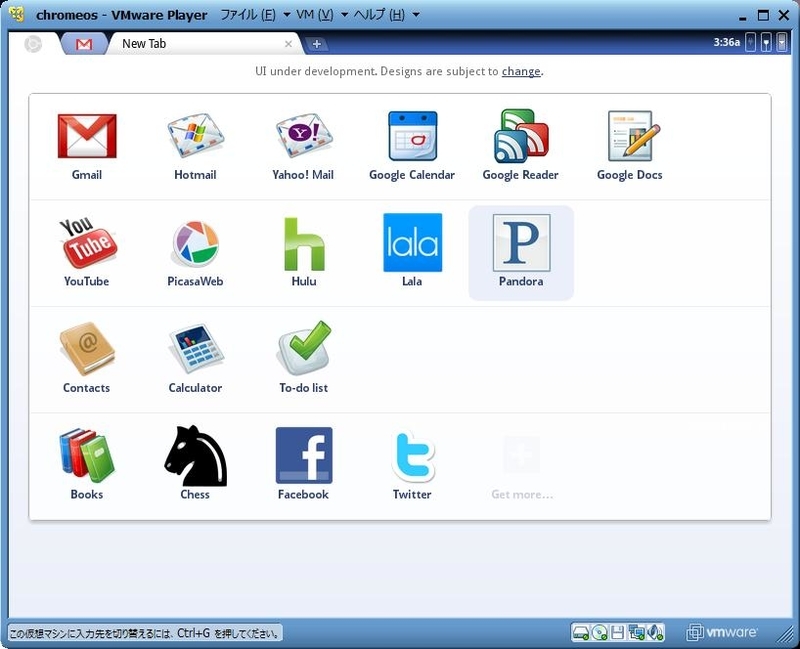800x649 pixels.
Task: Open the Yahoo! Mail app
Action: coord(304,146)
